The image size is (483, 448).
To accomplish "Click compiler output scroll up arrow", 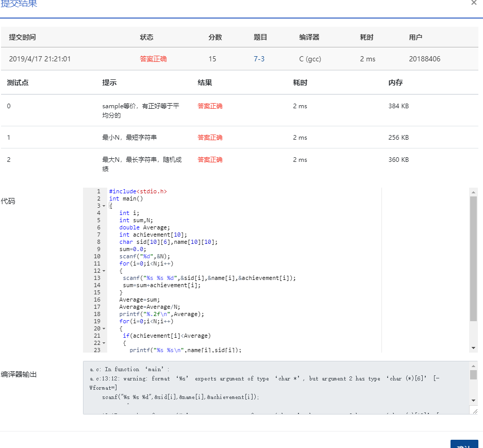I will [473, 366].
